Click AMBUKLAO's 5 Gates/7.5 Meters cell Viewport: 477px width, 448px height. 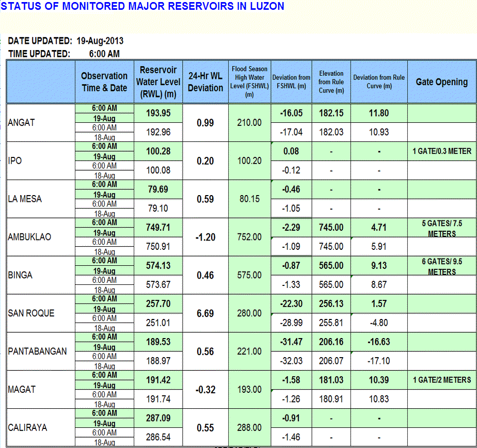(442, 228)
